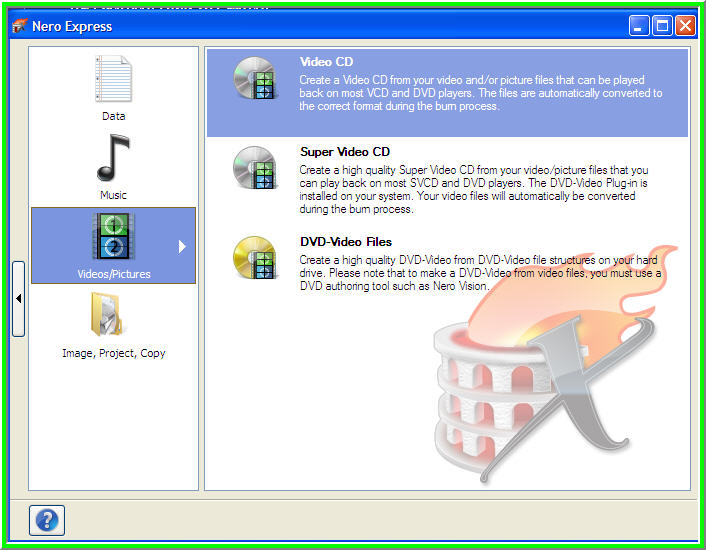
Task: Close the Nero Express window
Action: pos(686,26)
